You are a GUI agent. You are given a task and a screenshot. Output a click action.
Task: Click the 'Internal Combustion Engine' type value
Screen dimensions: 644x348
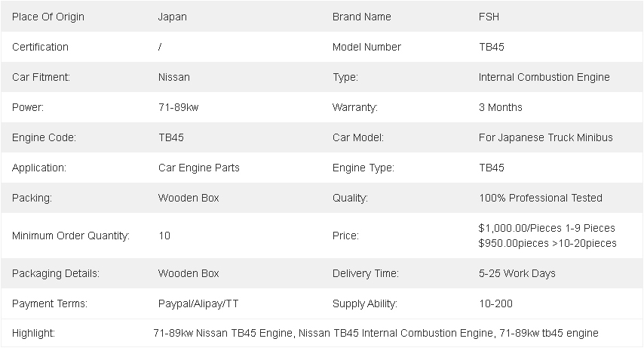coord(544,77)
